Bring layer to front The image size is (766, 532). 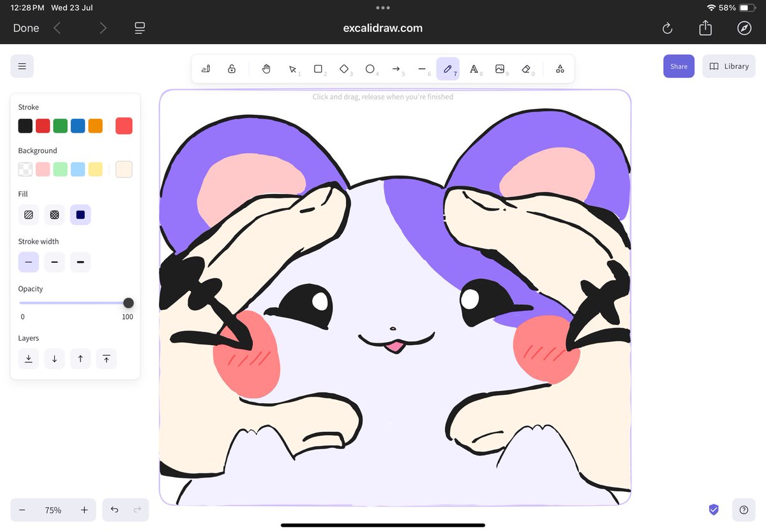point(106,359)
